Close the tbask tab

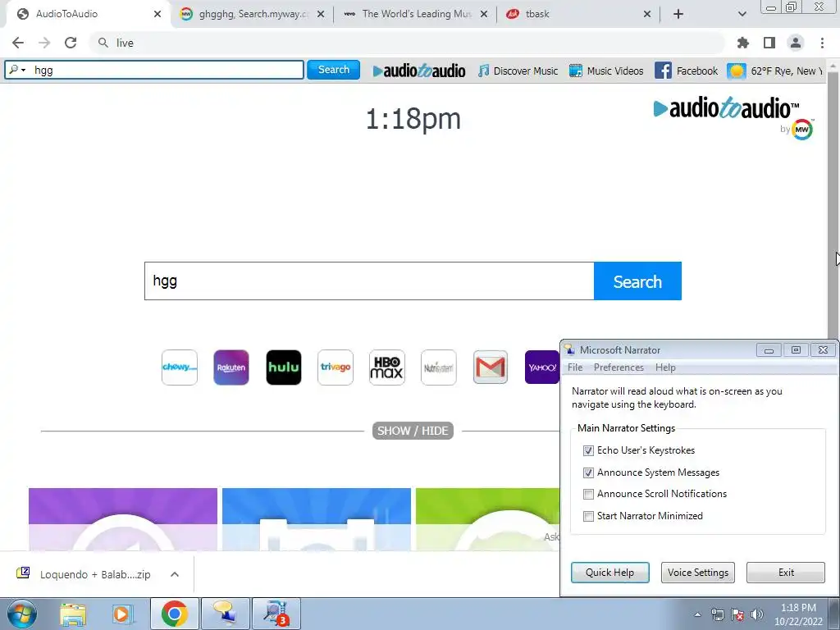647,14
